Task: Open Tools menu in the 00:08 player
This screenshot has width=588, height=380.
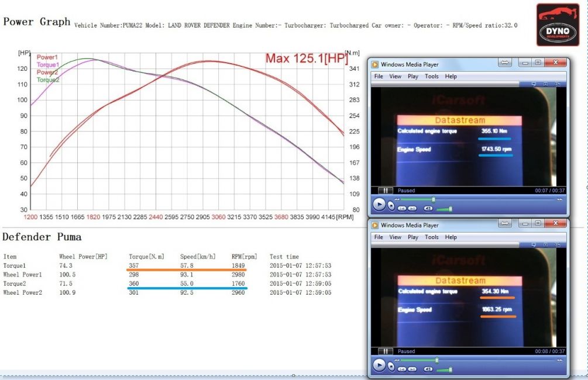Action: [x=432, y=237]
